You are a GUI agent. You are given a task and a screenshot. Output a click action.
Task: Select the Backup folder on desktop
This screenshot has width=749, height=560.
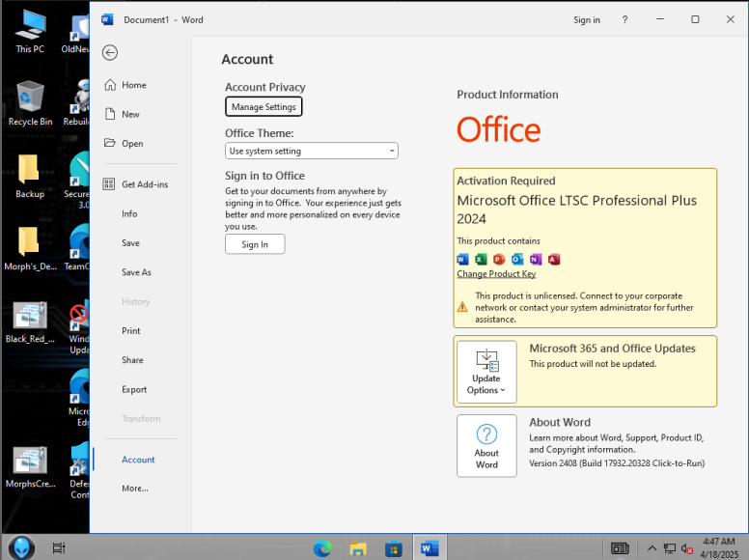pyautogui.click(x=30, y=177)
